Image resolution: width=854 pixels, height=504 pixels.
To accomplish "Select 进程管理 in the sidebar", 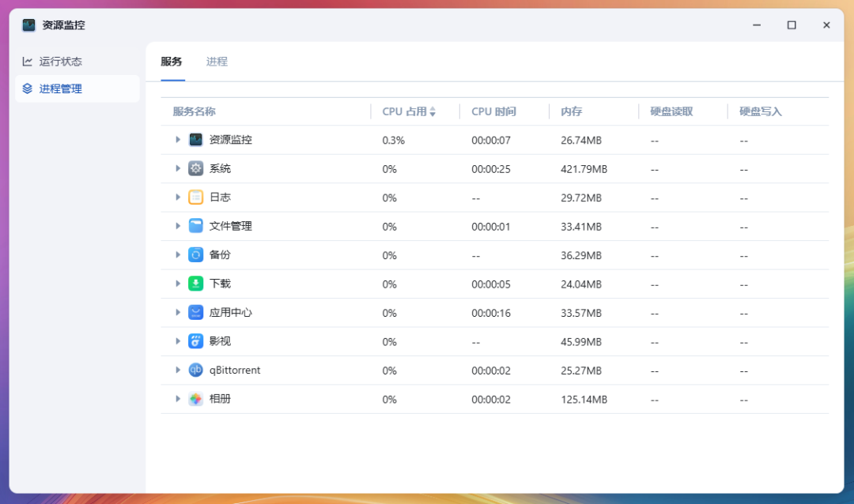I will click(x=77, y=88).
